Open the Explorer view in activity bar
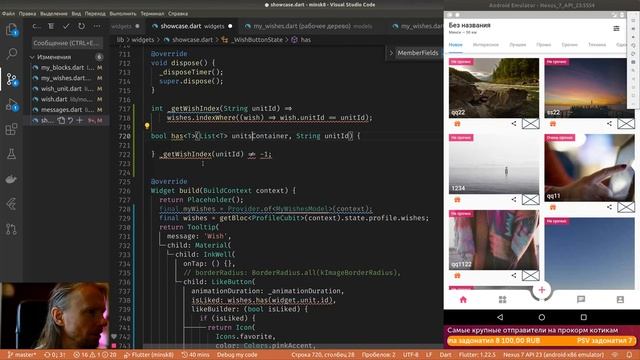The image size is (640, 360). click(x=11, y=29)
